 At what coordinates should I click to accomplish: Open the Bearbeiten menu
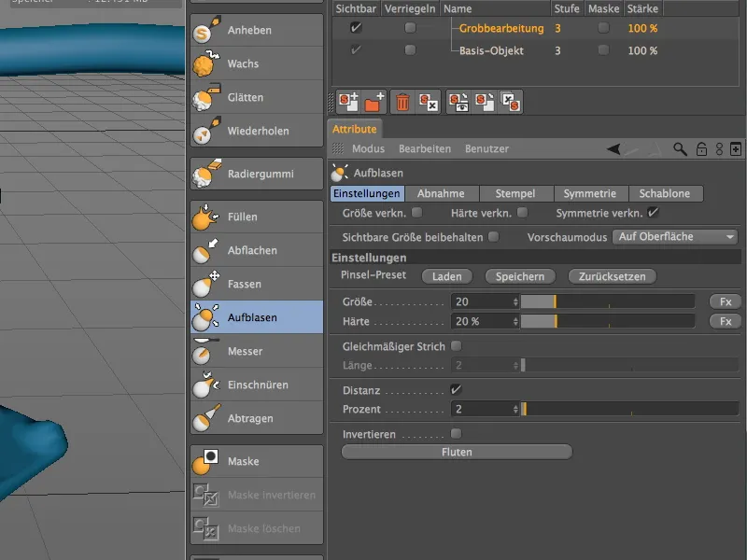(x=425, y=148)
